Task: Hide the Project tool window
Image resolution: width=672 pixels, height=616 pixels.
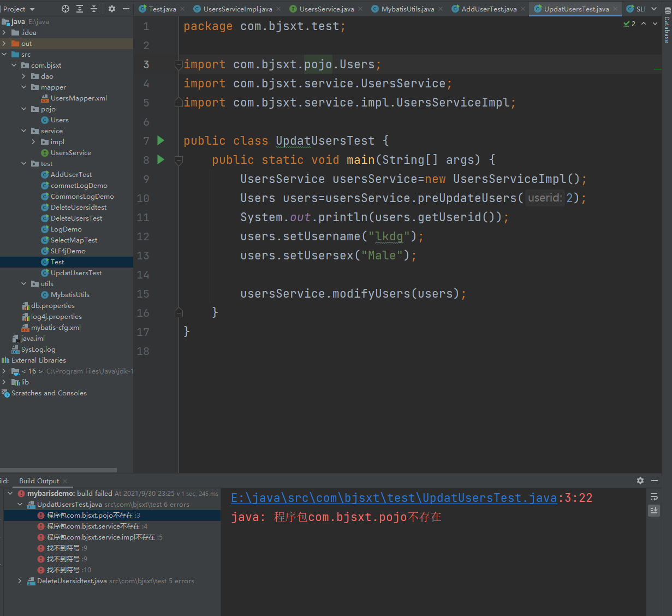Action: 126,9
